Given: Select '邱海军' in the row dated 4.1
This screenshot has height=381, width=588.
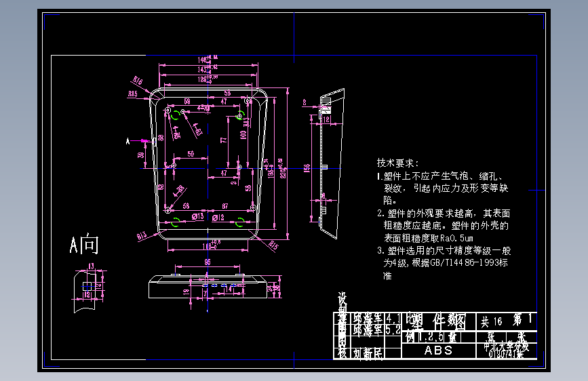Looking at the screenshot, I should (x=368, y=319).
